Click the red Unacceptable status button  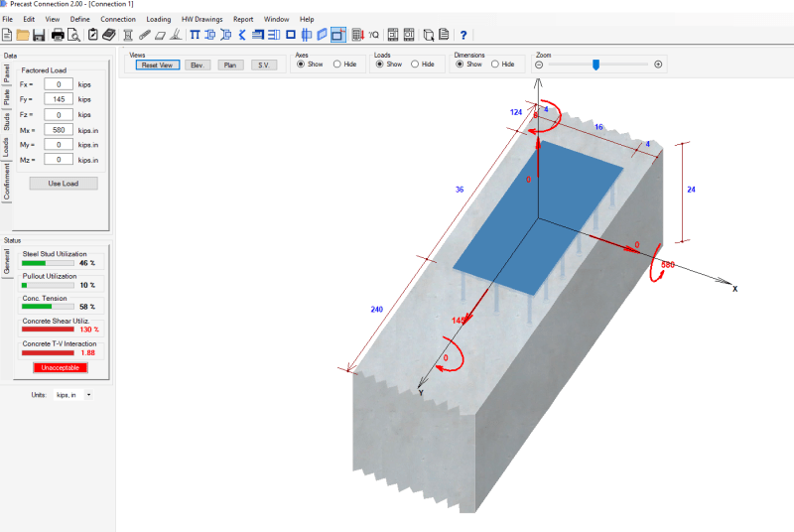click(x=61, y=367)
